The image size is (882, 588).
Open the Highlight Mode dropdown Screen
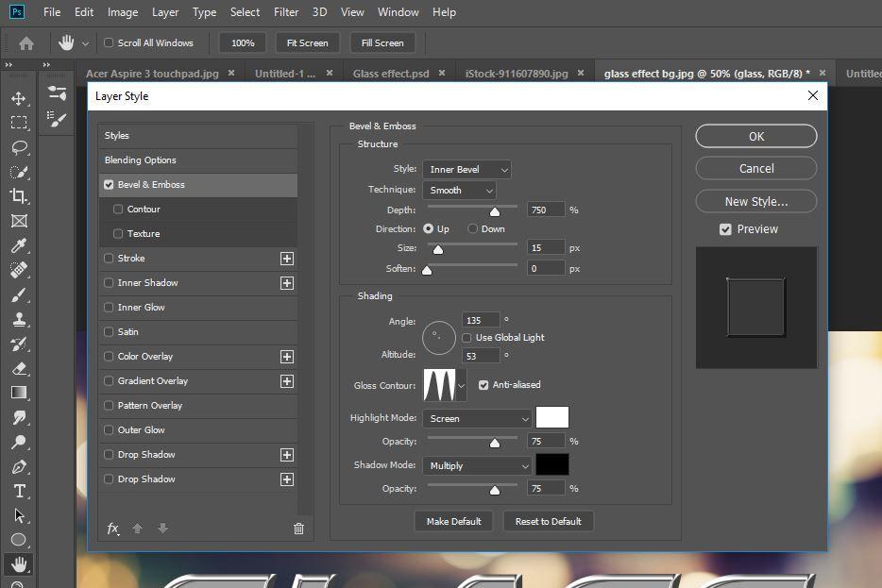coord(477,419)
